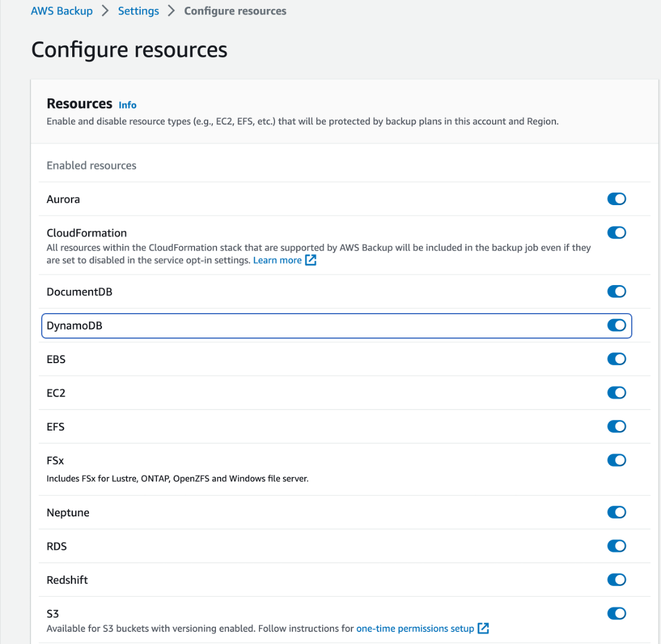This screenshot has width=661, height=644.
Task: Click the Aurora resource name
Action: pyautogui.click(x=63, y=199)
